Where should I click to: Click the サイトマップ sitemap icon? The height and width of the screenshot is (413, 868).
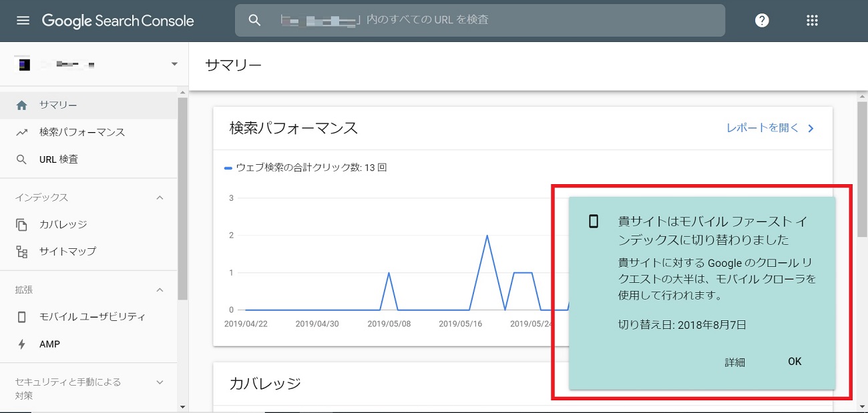22,252
